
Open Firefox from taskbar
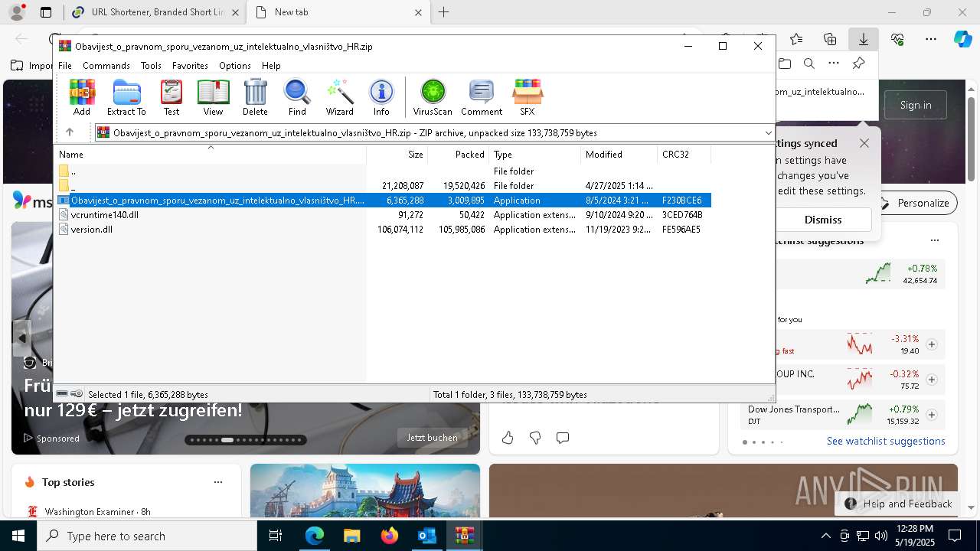click(390, 536)
